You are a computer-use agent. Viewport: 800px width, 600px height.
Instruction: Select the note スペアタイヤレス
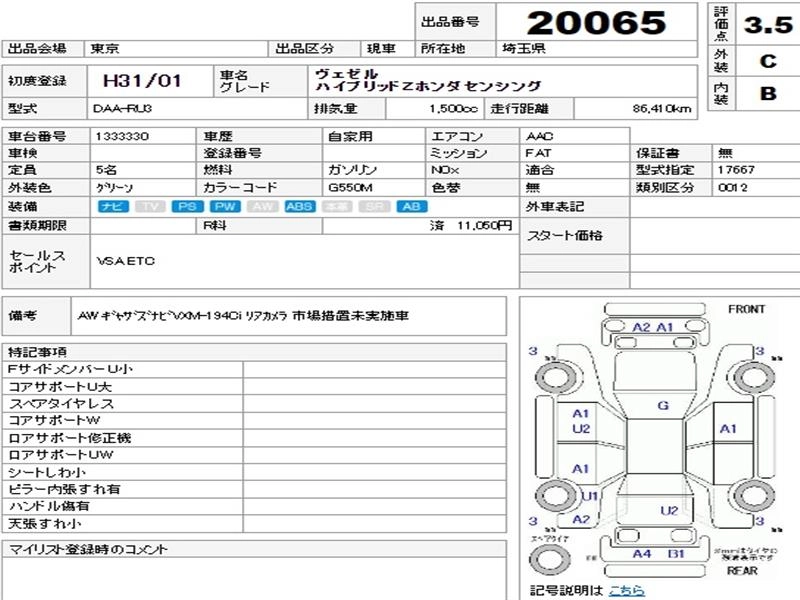61,404
